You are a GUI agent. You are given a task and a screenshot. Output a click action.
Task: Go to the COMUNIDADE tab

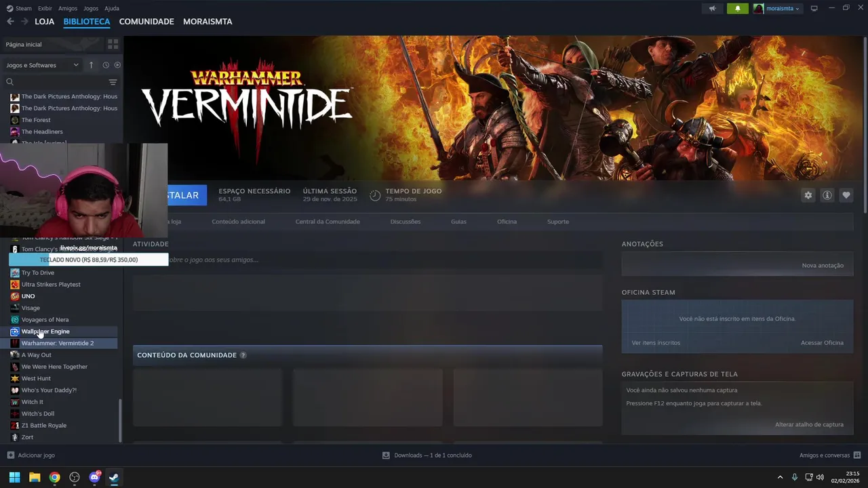tap(146, 22)
